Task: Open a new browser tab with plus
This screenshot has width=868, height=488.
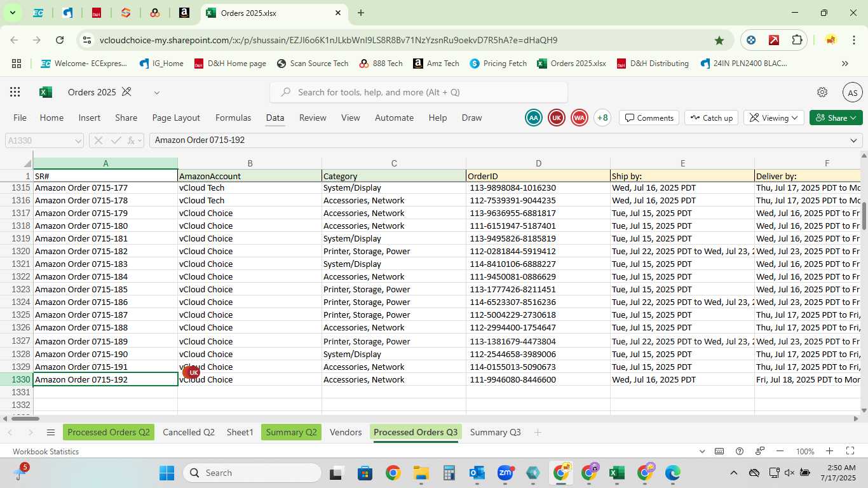Action: [x=361, y=13]
